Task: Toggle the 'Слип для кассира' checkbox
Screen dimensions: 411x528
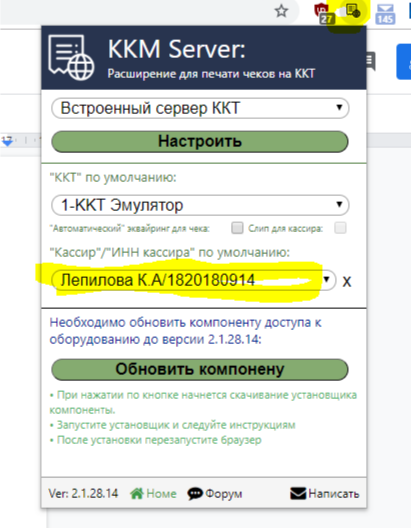Action: coord(340,228)
